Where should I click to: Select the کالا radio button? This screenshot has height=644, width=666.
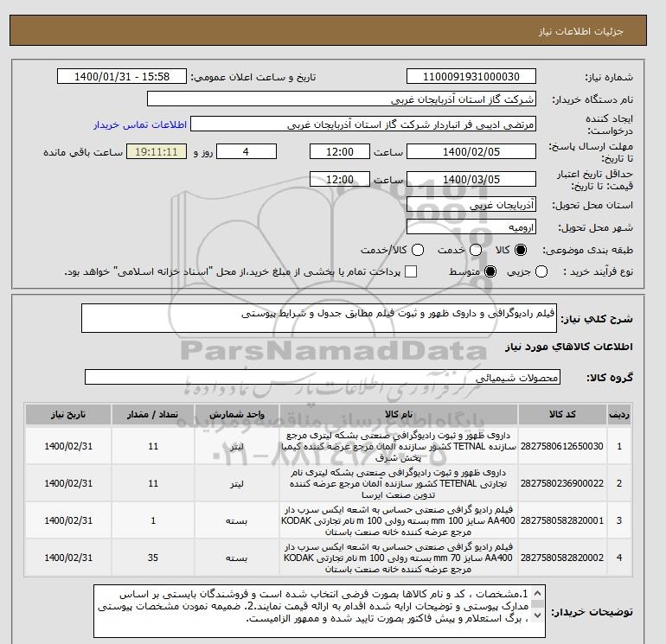click(x=521, y=250)
